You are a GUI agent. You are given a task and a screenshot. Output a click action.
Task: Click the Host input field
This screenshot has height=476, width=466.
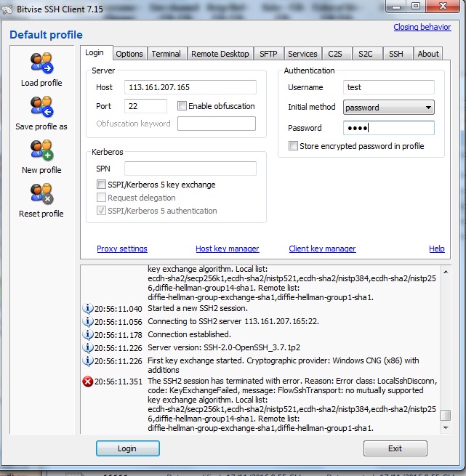(x=190, y=87)
